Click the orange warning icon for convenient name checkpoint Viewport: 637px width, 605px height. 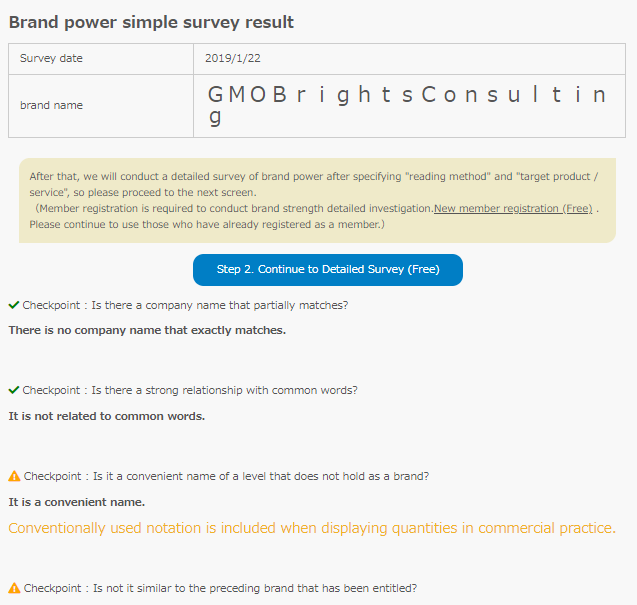(x=14, y=476)
